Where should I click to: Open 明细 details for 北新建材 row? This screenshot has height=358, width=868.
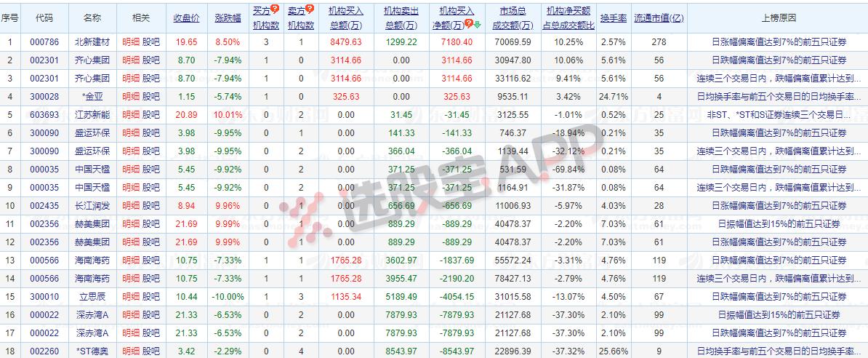(x=131, y=42)
